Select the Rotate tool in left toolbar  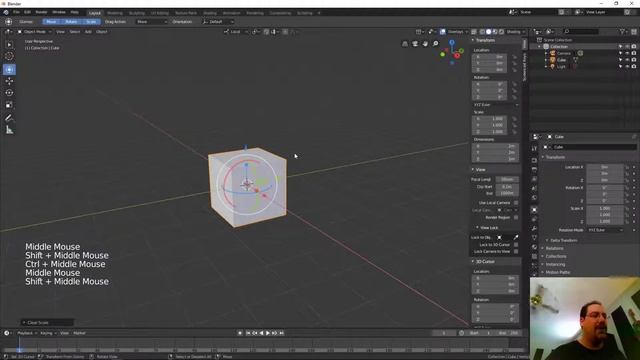click(x=9, y=93)
